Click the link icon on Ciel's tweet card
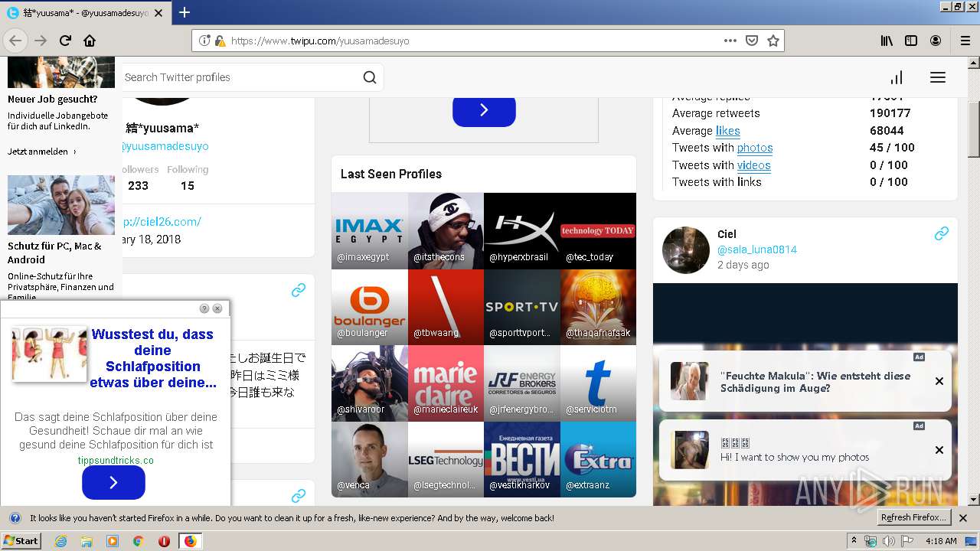The height and width of the screenshot is (551, 980). click(942, 234)
